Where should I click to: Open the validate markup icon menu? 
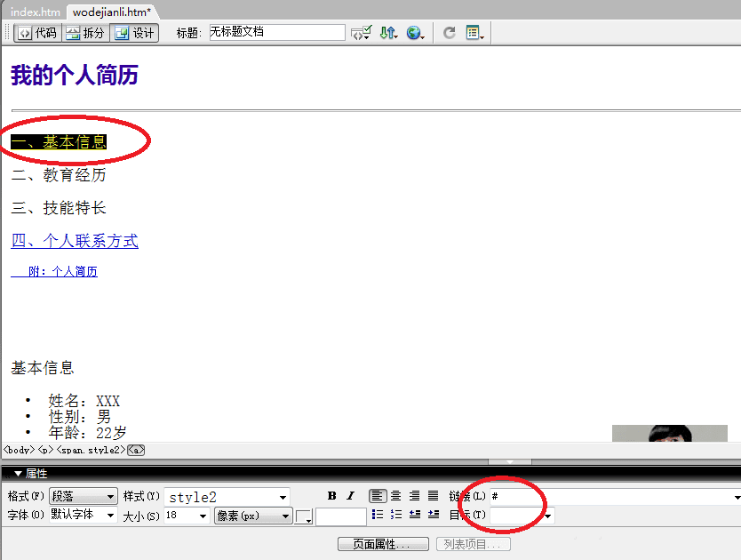coord(361,33)
